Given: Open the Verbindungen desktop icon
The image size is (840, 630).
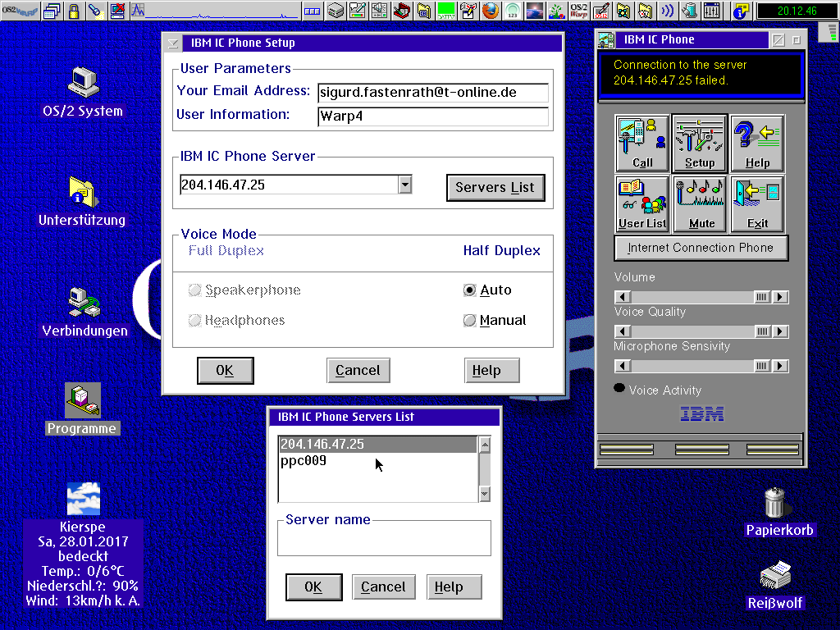Looking at the screenshot, I should point(84,303).
